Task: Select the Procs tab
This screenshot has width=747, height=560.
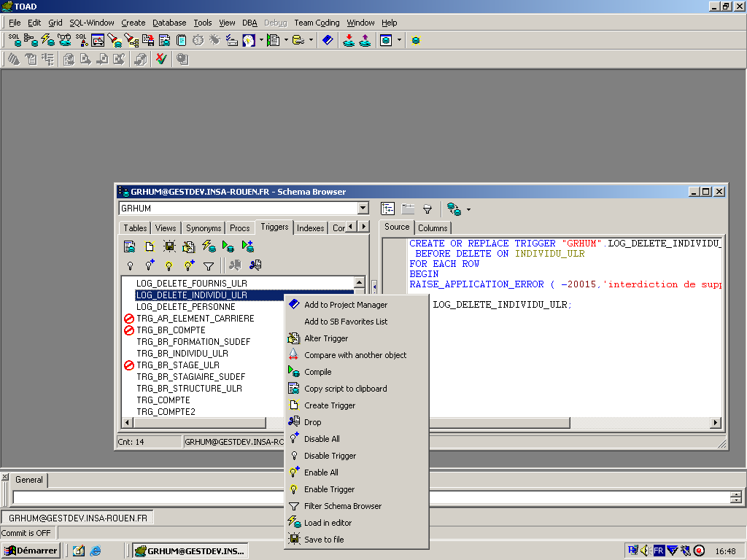Action: pos(239,228)
